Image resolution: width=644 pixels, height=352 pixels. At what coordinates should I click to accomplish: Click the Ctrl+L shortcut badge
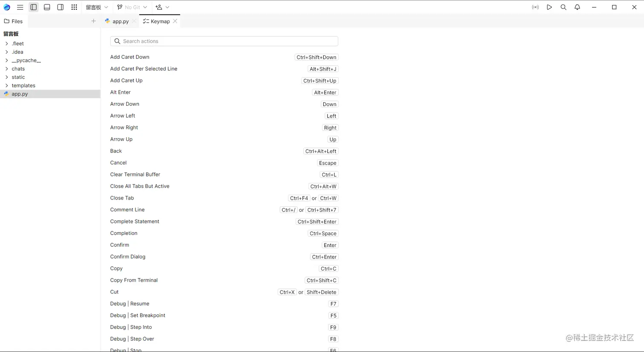pyautogui.click(x=329, y=175)
